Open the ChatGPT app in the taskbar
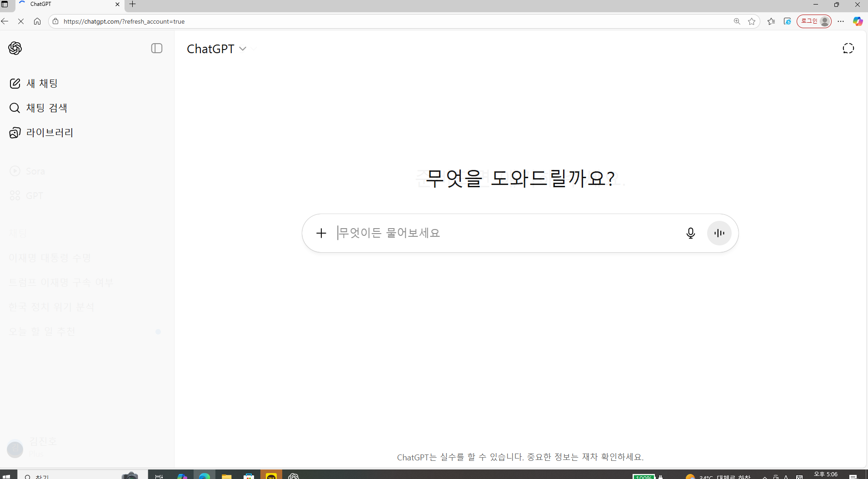The image size is (868, 479). (x=294, y=475)
